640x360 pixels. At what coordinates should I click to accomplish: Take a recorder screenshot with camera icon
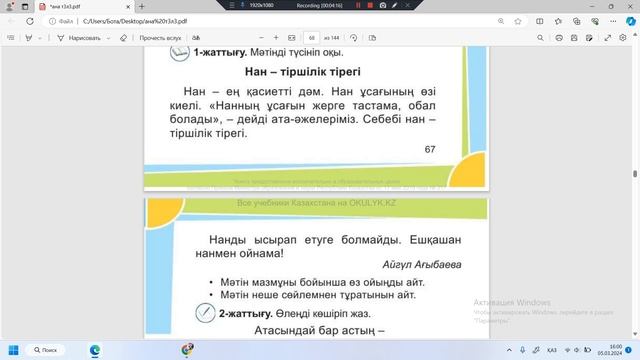tap(383, 5)
